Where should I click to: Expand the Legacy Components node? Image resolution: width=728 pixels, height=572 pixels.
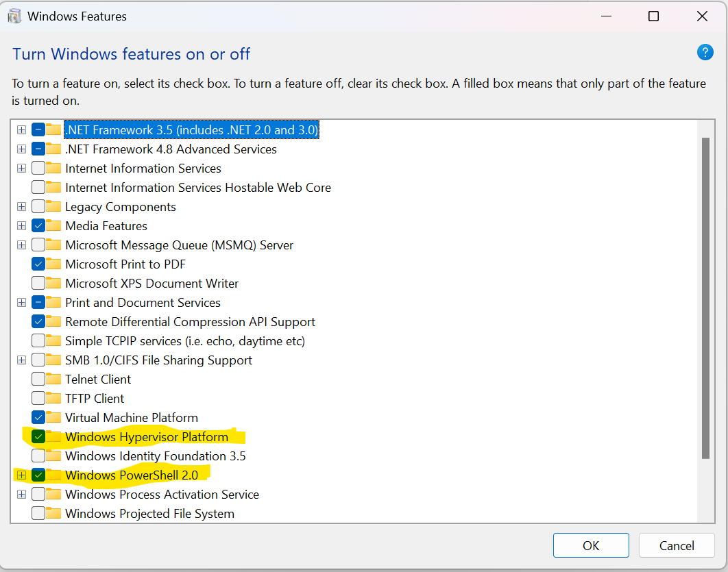coord(21,206)
